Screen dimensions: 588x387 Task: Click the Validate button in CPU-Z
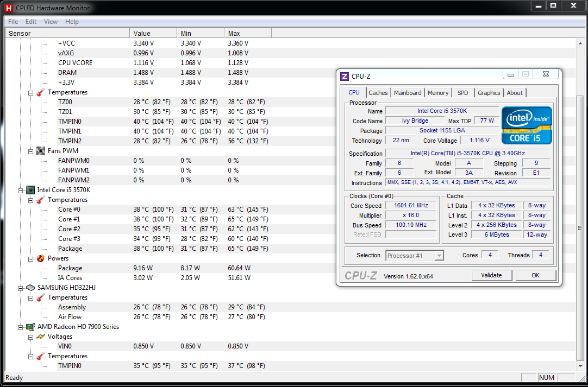tap(491, 275)
